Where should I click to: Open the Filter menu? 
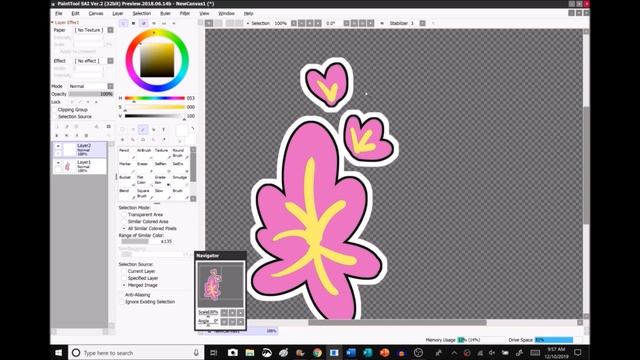pyautogui.click(x=185, y=13)
